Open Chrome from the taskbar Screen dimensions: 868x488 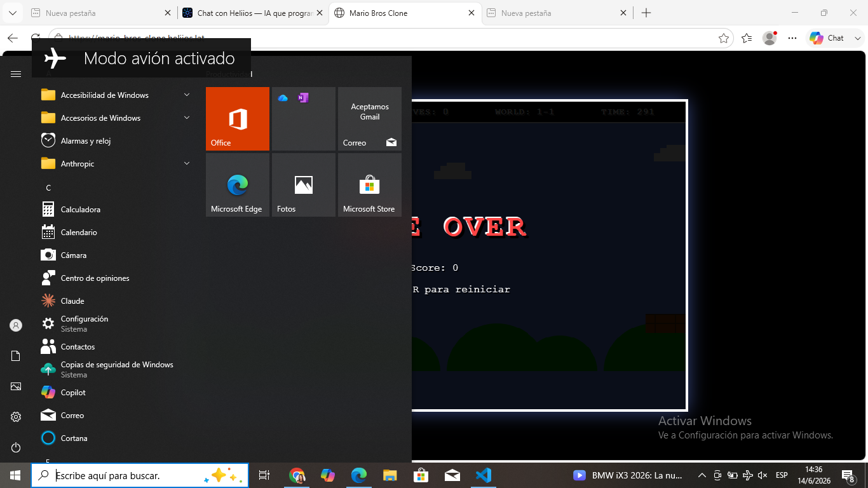click(x=297, y=475)
